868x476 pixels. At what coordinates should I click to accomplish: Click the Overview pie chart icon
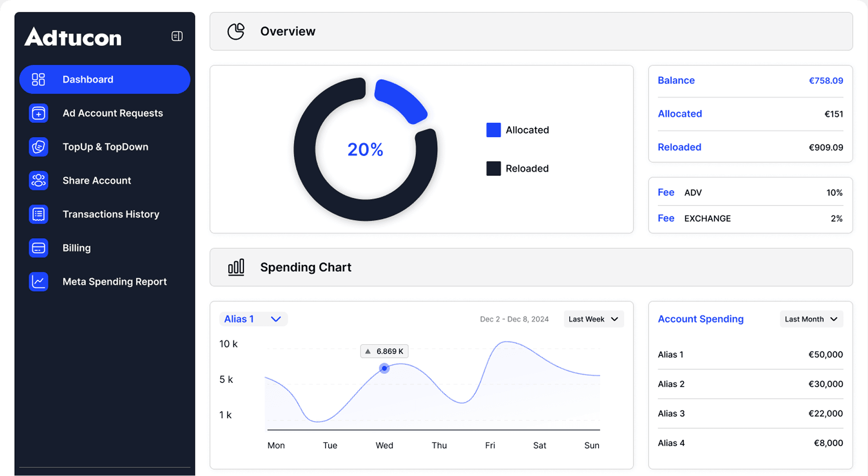click(x=236, y=31)
